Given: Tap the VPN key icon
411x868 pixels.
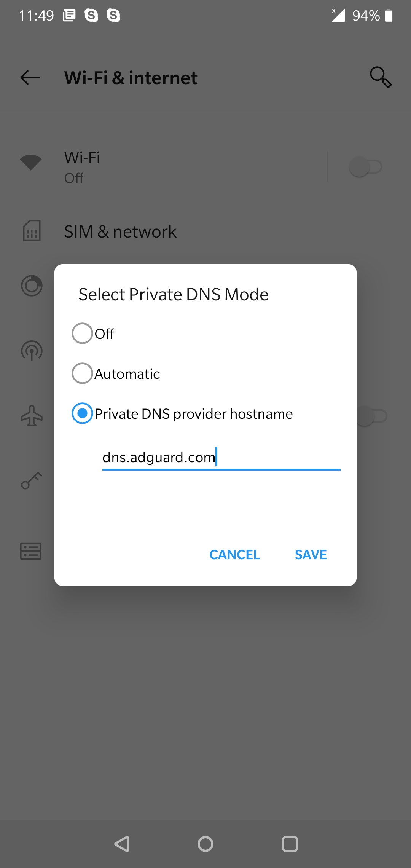Looking at the screenshot, I should (x=32, y=480).
